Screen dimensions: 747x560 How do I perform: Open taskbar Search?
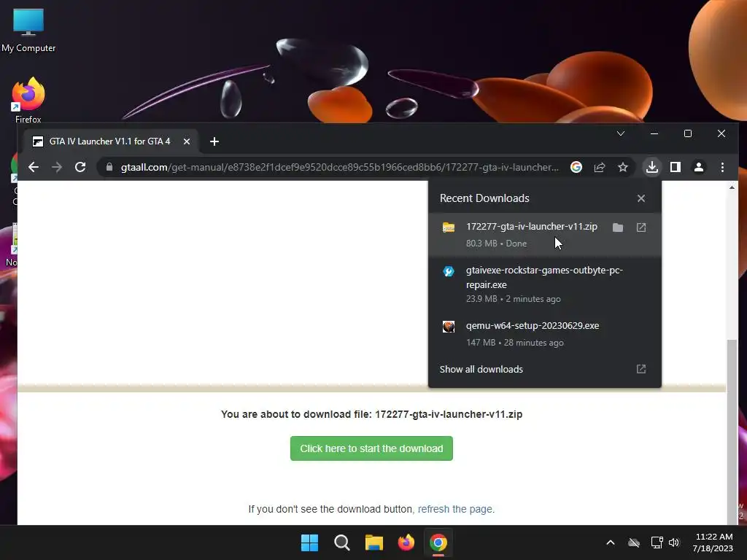coord(342,542)
